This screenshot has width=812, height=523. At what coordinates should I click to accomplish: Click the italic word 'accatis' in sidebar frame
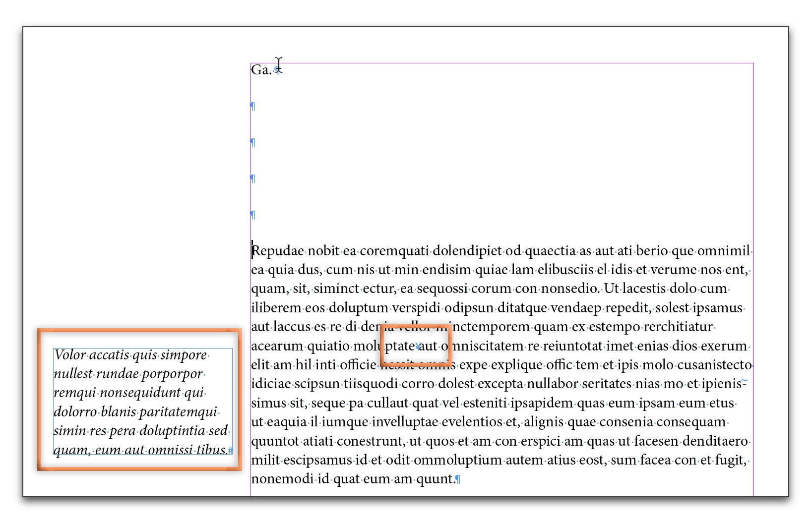(x=109, y=355)
